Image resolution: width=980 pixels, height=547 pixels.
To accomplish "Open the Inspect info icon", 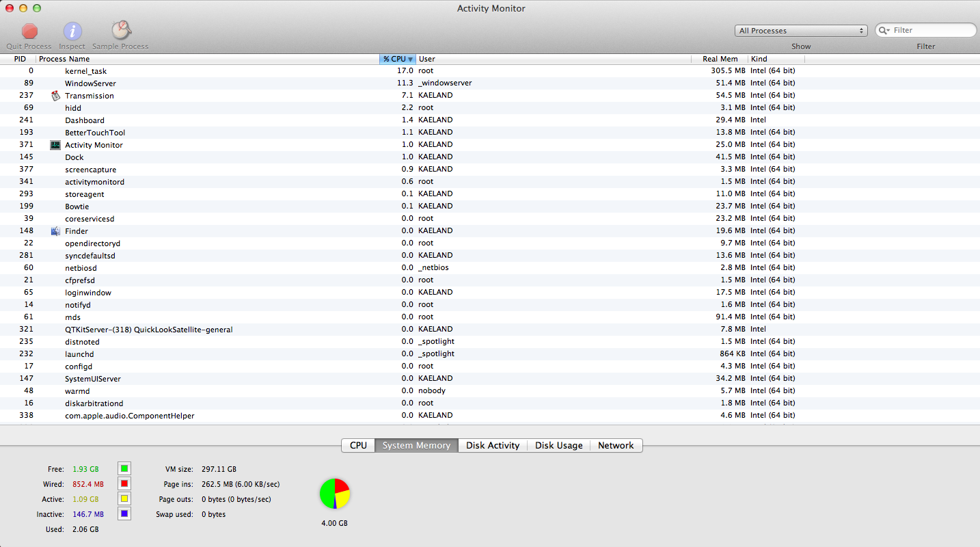I will (72, 31).
